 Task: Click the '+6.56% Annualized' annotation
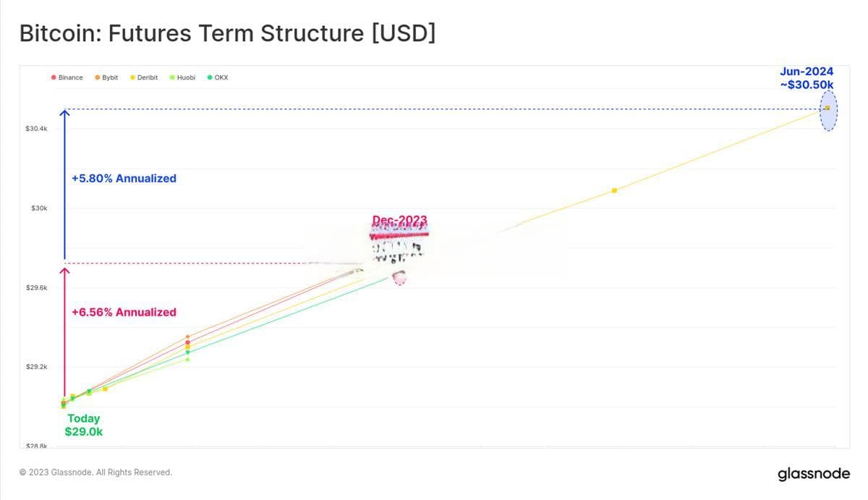124,312
